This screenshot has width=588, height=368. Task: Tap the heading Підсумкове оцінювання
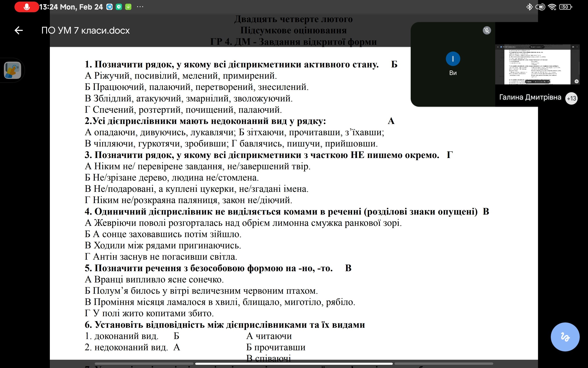pyautogui.click(x=293, y=30)
